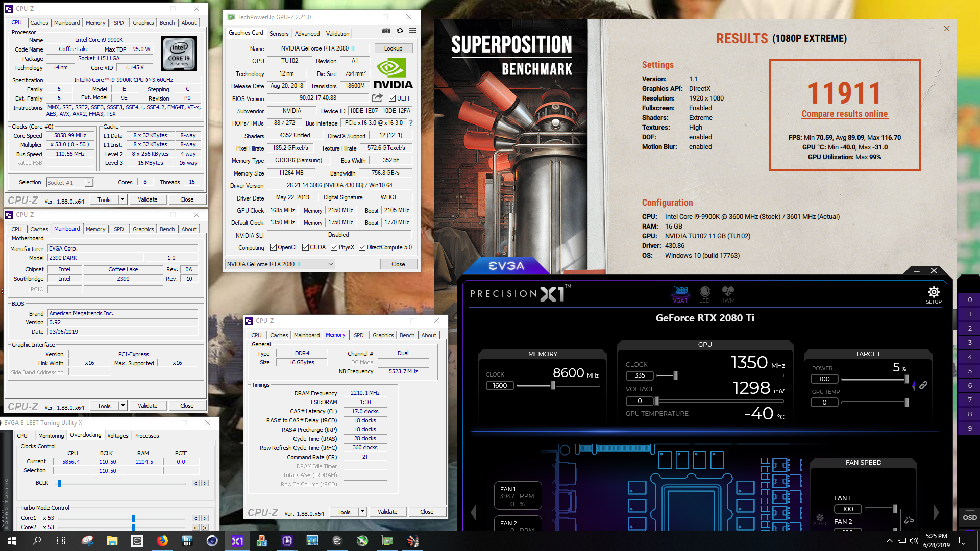Click the GPU clock offset field showing 335
This screenshot has height=551, width=980.
[x=640, y=375]
